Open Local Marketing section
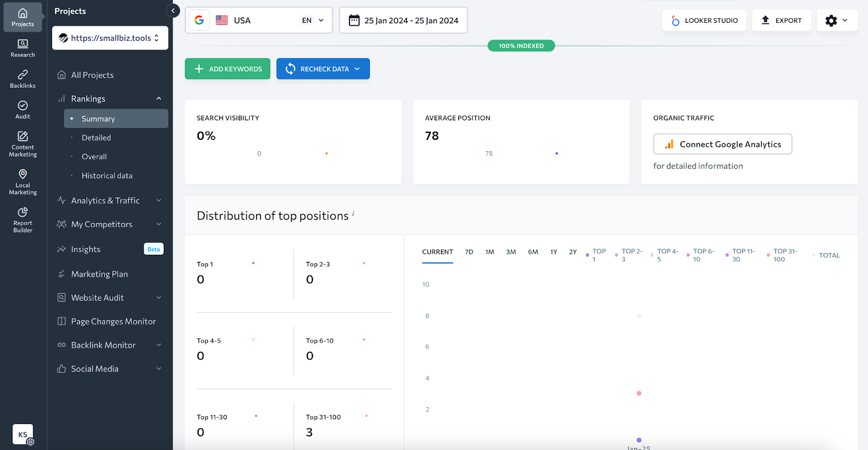 (22, 182)
